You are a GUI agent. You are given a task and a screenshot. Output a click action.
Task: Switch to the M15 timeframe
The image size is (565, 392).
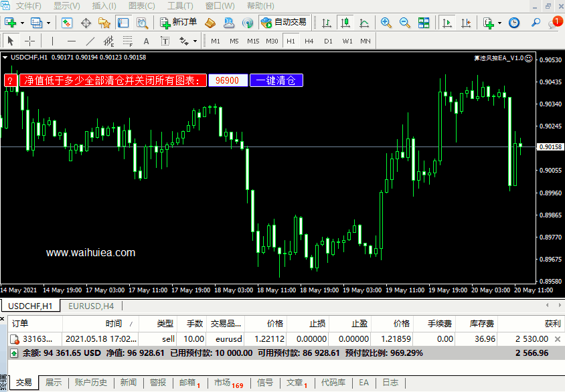pos(252,41)
